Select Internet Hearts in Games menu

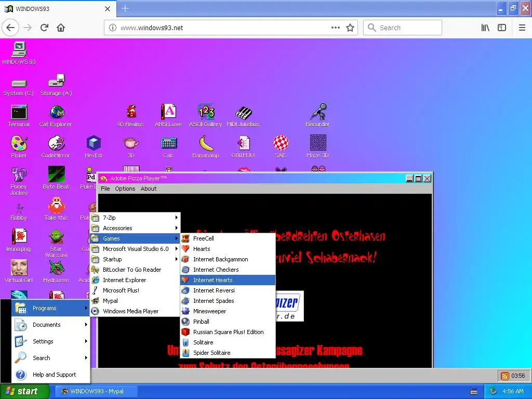pos(228,280)
